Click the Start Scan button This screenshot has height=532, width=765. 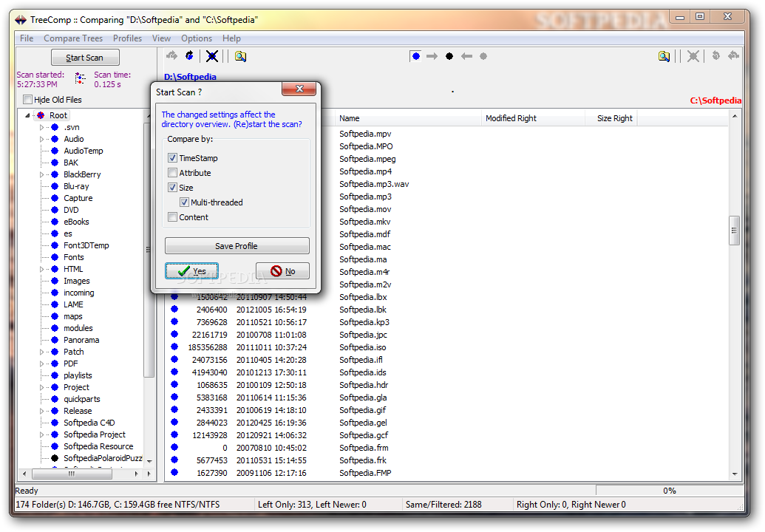85,58
